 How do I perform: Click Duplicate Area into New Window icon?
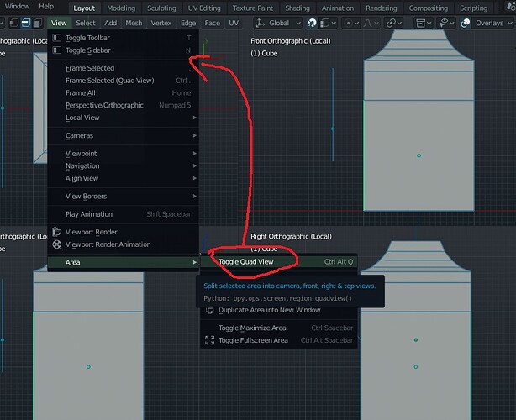click(210, 310)
